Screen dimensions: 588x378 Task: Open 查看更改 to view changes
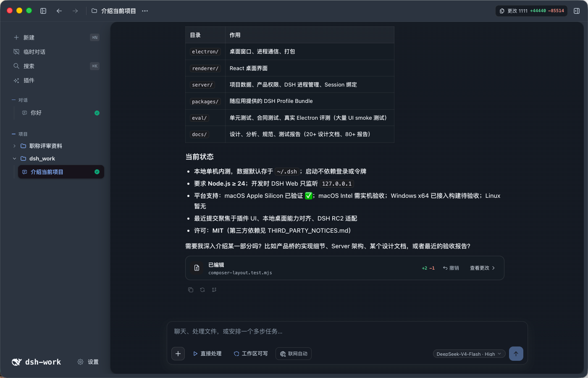(x=482, y=268)
